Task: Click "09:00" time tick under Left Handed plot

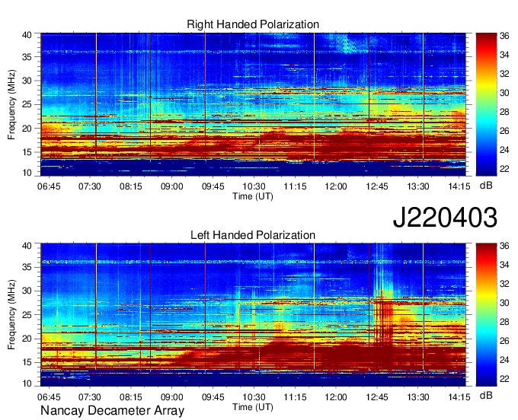Action: 172,397
